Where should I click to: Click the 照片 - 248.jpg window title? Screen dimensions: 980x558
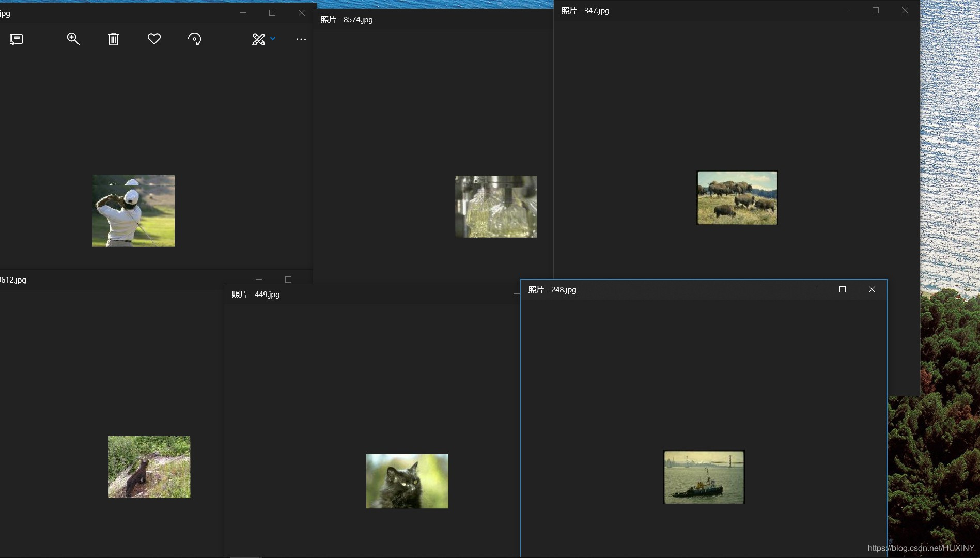tap(552, 290)
